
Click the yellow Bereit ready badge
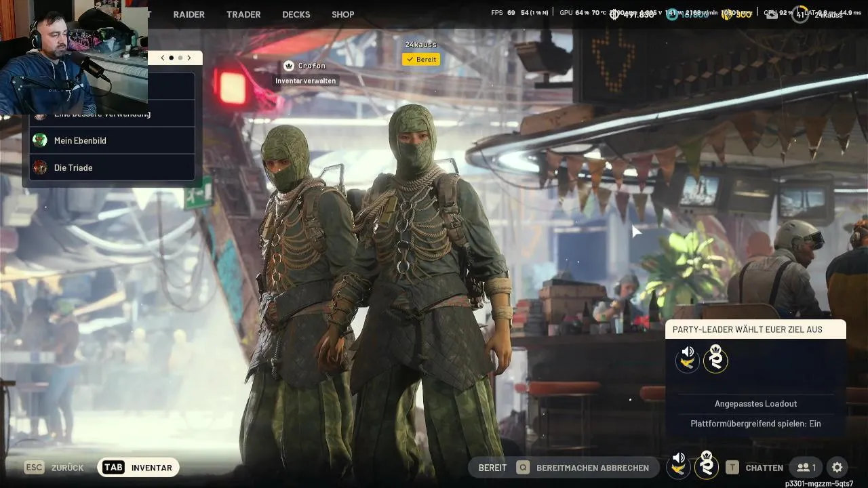[x=420, y=60]
